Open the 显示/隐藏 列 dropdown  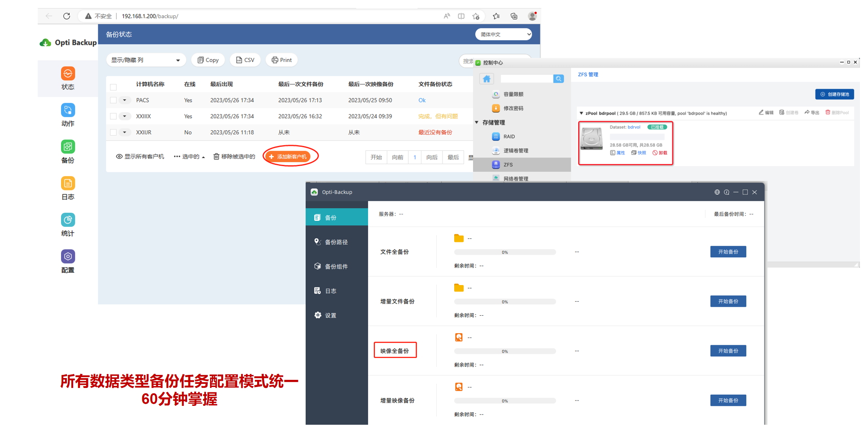tap(146, 60)
